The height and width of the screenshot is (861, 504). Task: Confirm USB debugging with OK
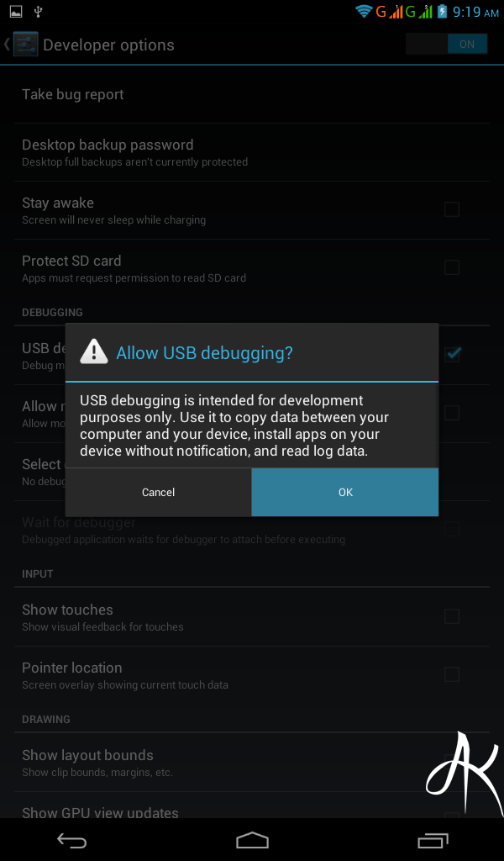345,492
